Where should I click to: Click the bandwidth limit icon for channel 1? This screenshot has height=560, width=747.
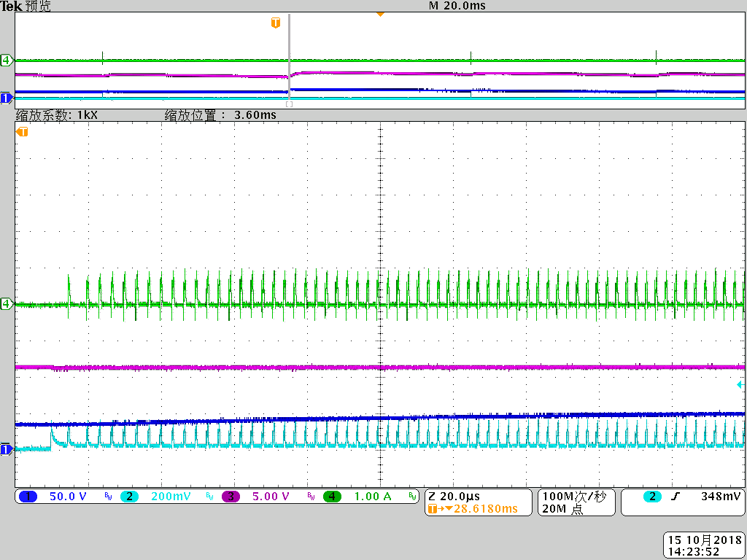108,496
